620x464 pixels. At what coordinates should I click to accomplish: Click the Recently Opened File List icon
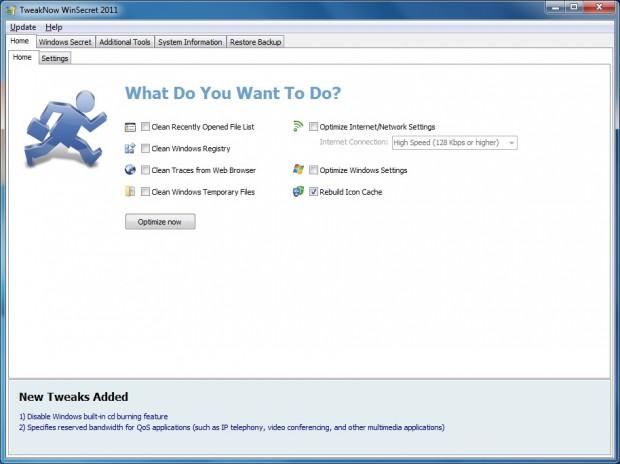(130, 127)
